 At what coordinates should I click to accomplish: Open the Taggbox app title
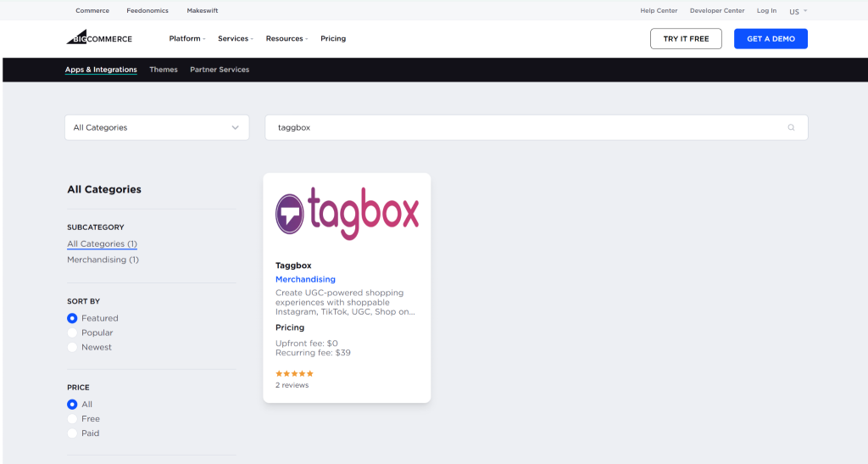[293, 266]
